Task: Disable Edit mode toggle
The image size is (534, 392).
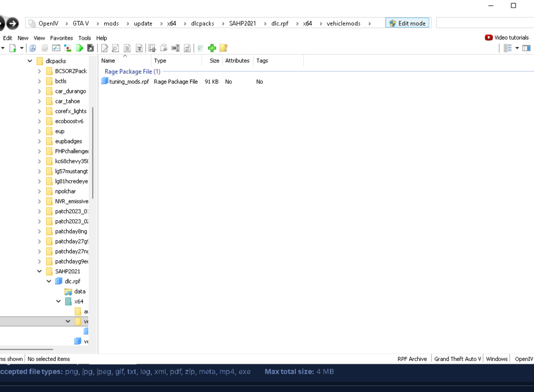Action: pyautogui.click(x=407, y=22)
